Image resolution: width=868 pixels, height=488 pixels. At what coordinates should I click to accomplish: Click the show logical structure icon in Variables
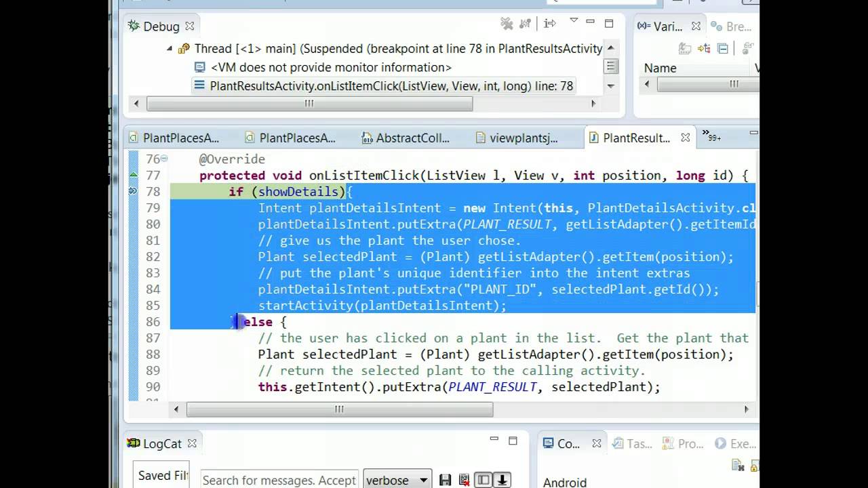pyautogui.click(x=704, y=48)
